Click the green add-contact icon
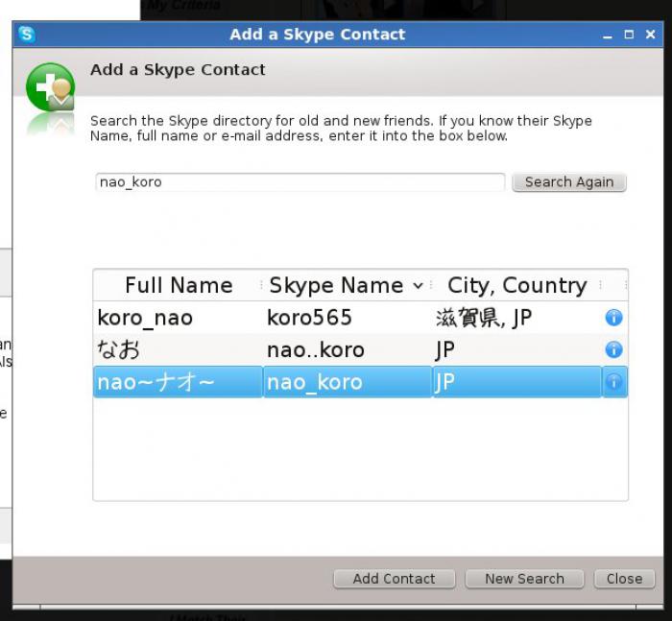This screenshot has height=621, width=672. (x=51, y=87)
